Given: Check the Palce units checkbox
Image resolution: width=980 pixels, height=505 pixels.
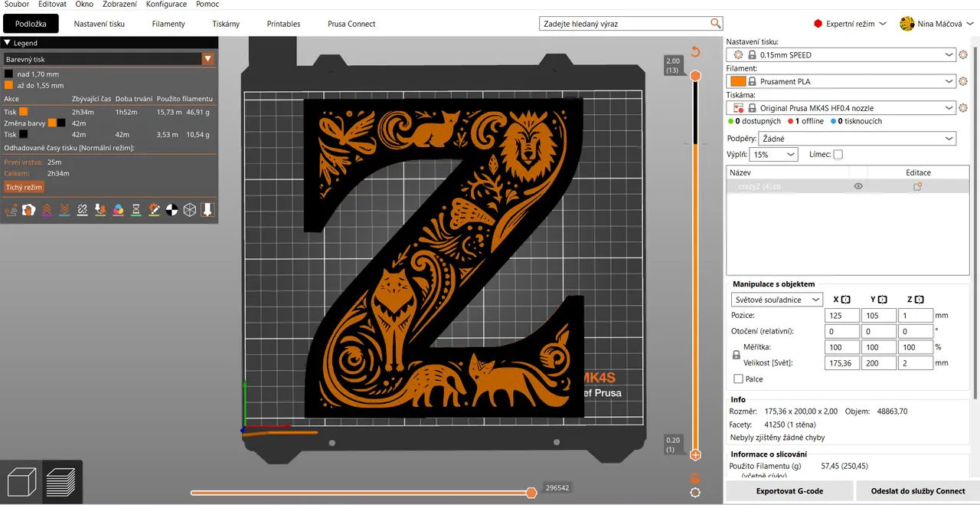Looking at the screenshot, I should [x=738, y=379].
